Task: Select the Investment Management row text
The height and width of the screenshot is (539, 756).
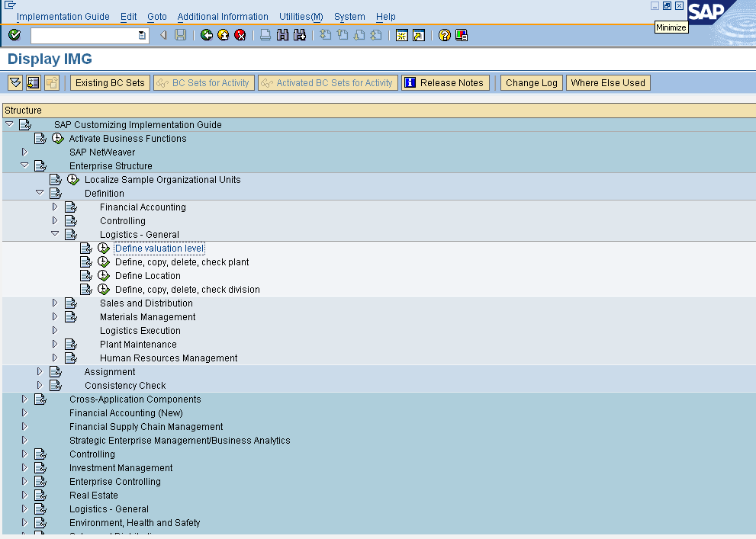Action: (x=121, y=468)
